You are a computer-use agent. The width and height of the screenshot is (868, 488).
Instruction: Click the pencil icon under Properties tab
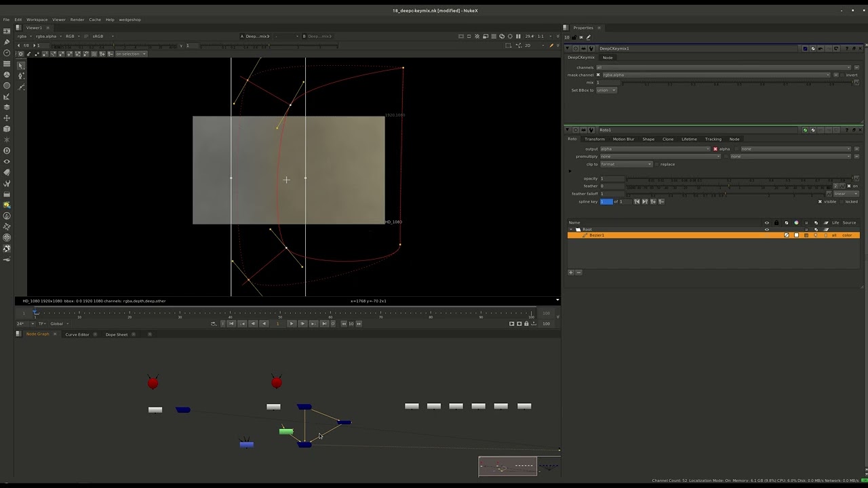[588, 37]
